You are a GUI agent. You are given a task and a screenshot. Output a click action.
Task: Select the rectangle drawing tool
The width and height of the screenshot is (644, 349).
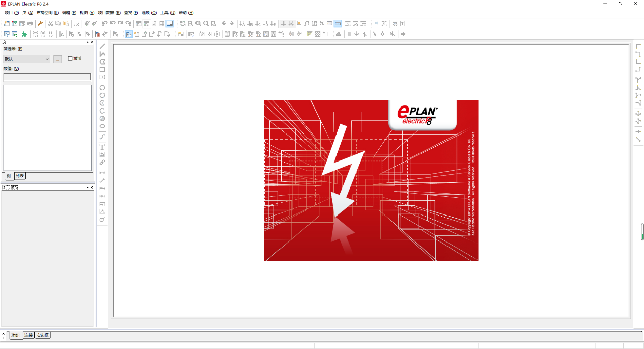(x=102, y=70)
